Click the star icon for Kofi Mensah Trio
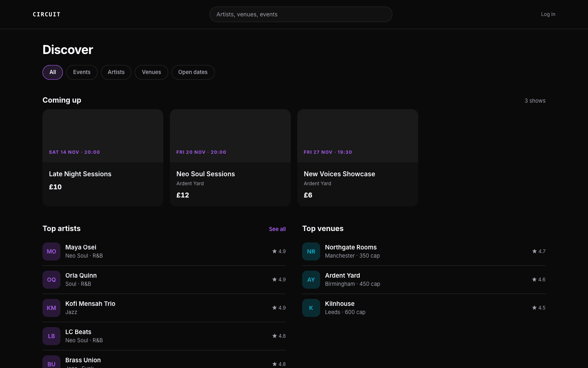Image resolution: width=588 pixels, height=368 pixels. point(274,308)
